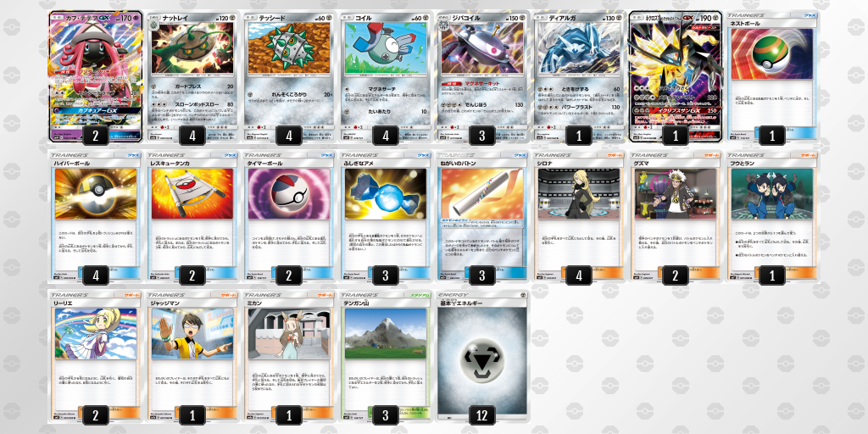Click the Rescue Stretcher trainer card
This screenshot has width=868, height=434.
pyautogui.click(x=192, y=216)
